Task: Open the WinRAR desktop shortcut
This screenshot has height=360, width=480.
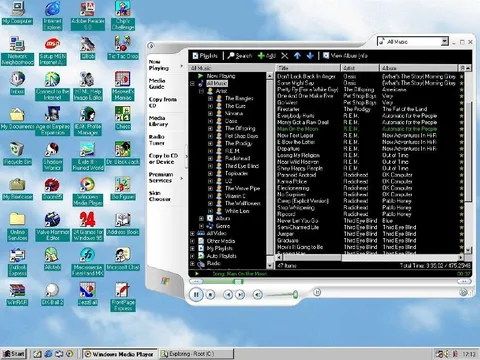Action: (x=17, y=295)
